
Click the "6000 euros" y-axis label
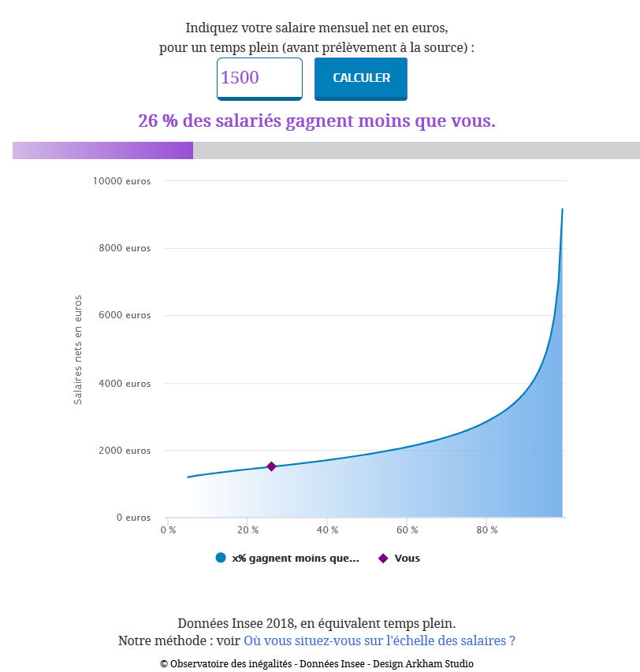(125, 315)
